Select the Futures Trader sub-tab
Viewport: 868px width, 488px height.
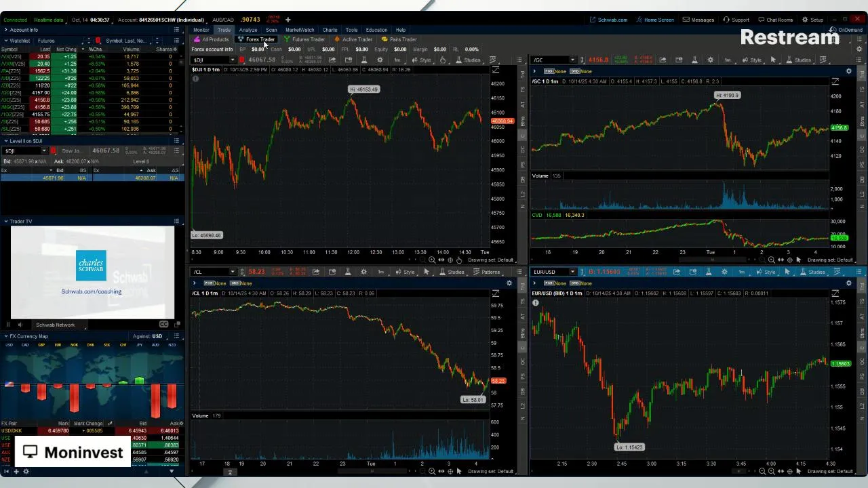pyautogui.click(x=304, y=39)
